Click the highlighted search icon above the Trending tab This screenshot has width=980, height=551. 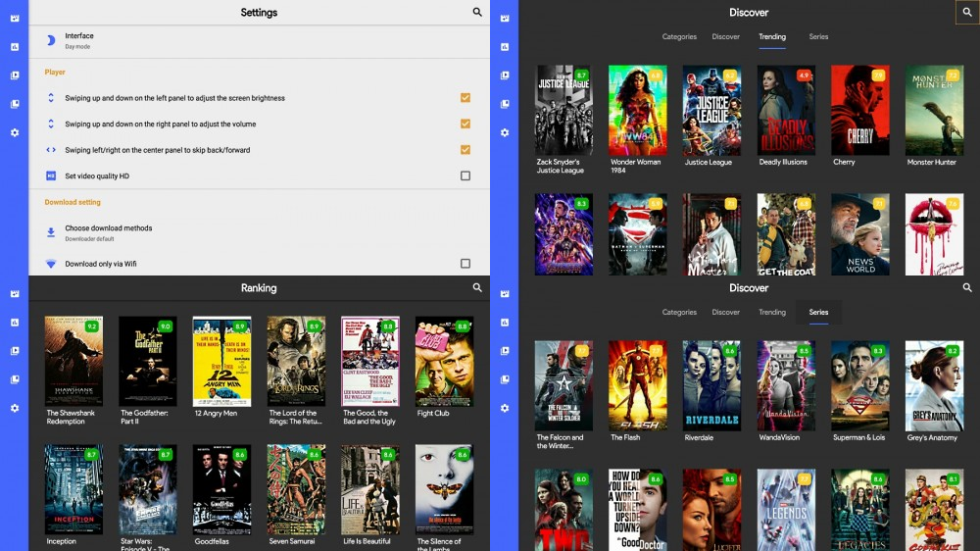[967, 12]
